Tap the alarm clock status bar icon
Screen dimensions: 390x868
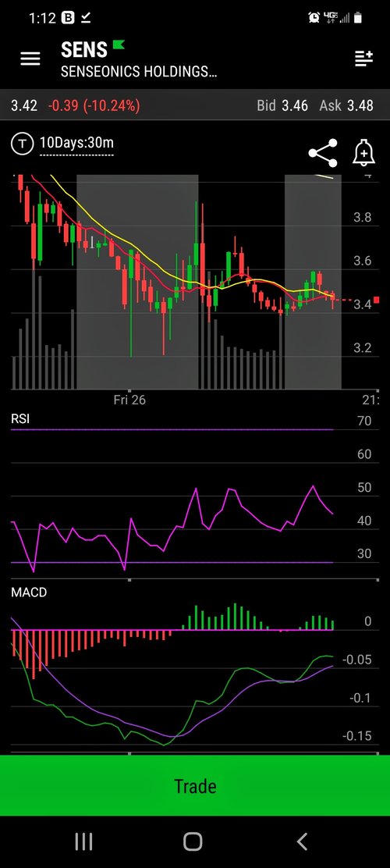pyautogui.click(x=314, y=18)
